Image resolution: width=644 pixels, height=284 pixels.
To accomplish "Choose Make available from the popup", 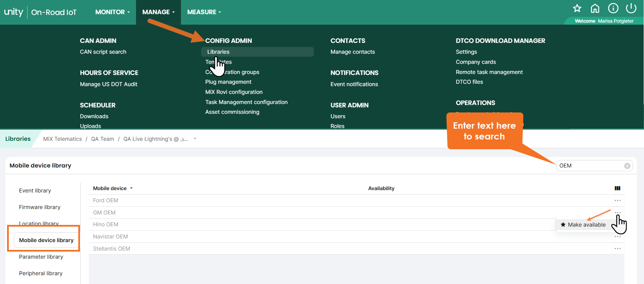I will [583, 225].
